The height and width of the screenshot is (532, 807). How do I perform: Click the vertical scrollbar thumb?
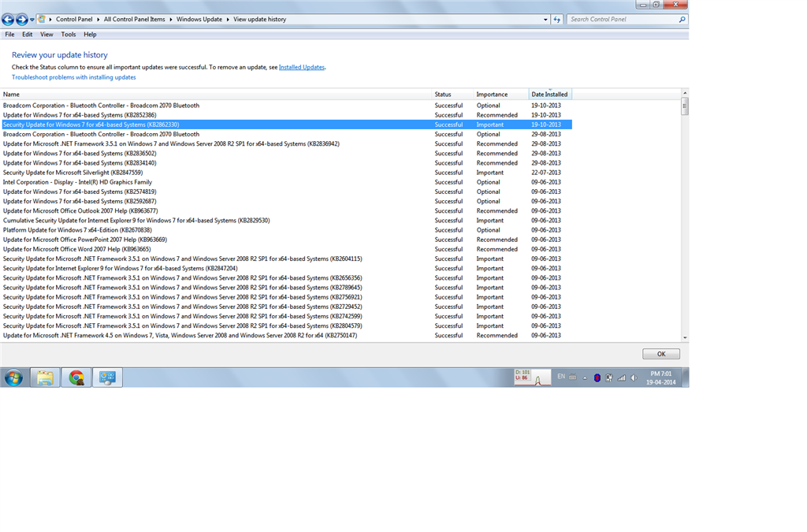tap(685, 106)
